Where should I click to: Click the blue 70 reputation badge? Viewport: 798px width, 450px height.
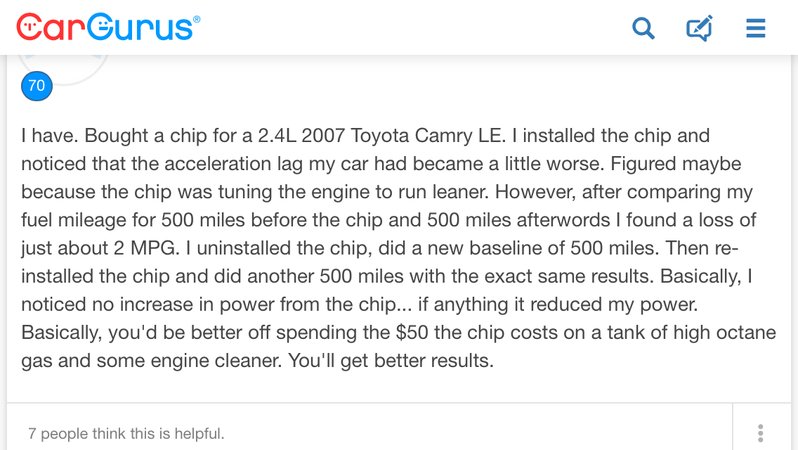click(x=37, y=86)
